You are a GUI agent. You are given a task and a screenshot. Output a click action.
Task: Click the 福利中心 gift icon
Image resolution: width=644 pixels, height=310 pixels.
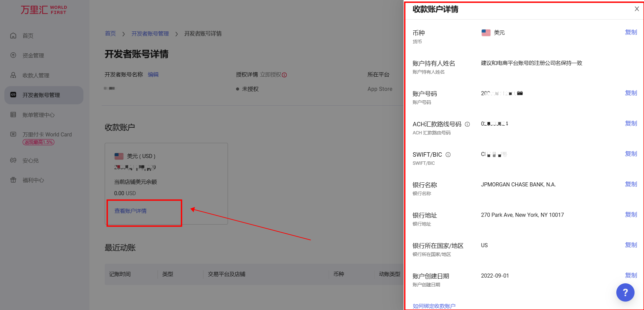(13, 180)
